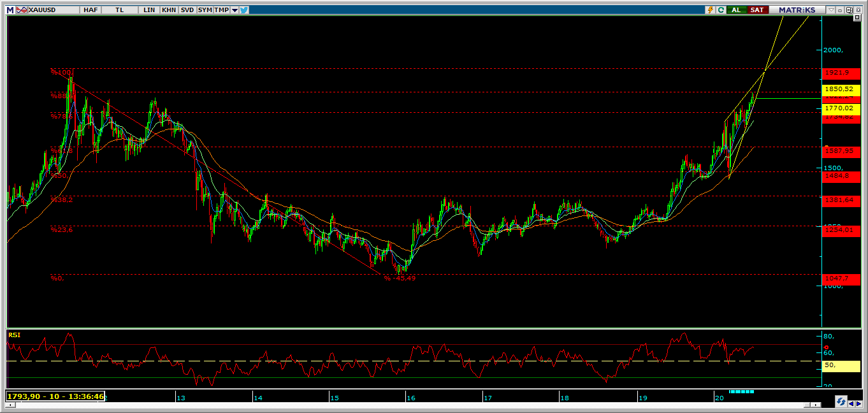
Task: Click the blue sync arrows icon
Action: tap(841, 402)
